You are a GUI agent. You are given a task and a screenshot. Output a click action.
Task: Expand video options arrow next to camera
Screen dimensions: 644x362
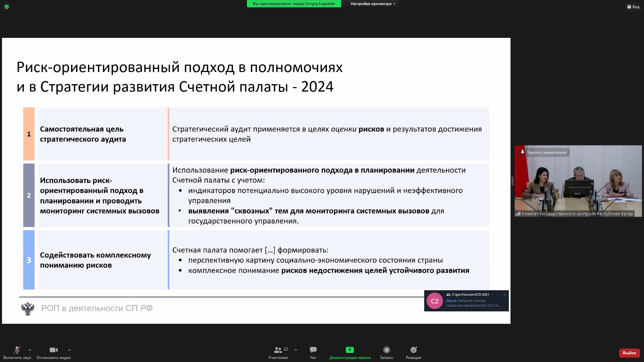[x=69, y=350]
